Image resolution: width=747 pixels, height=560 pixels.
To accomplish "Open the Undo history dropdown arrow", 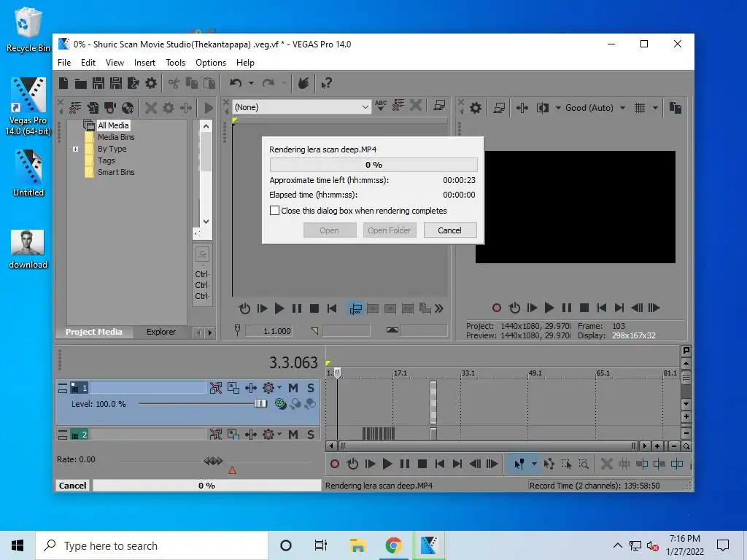I will pyautogui.click(x=251, y=83).
